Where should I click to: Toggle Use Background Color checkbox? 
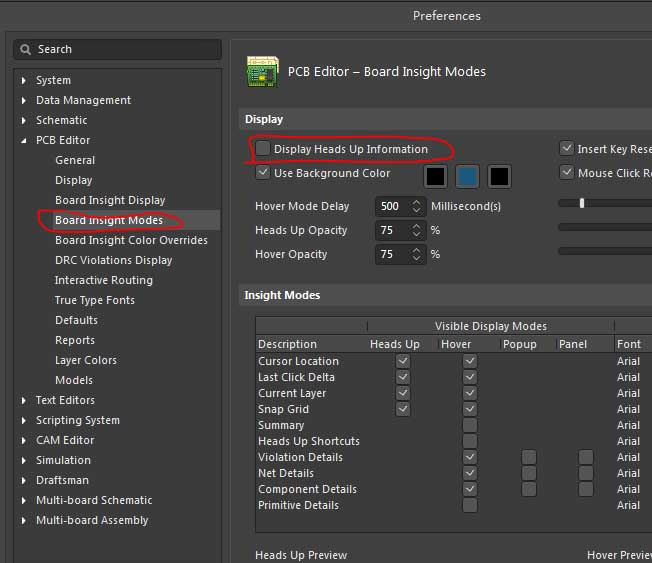point(263,173)
